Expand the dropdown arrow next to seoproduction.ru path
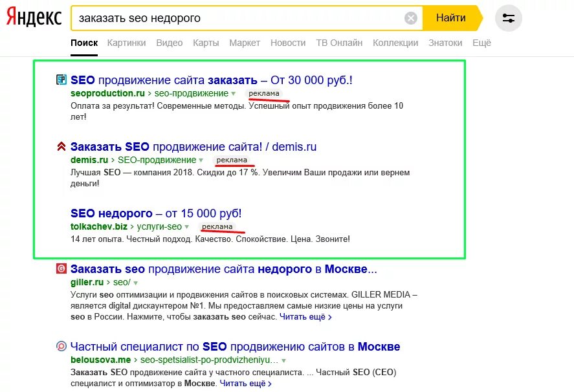This screenshot has width=574, height=392. tap(233, 94)
